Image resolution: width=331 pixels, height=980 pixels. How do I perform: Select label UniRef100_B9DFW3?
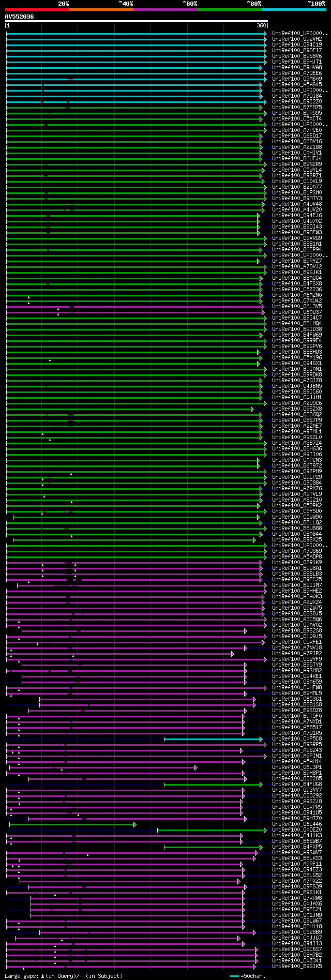coord(297,232)
